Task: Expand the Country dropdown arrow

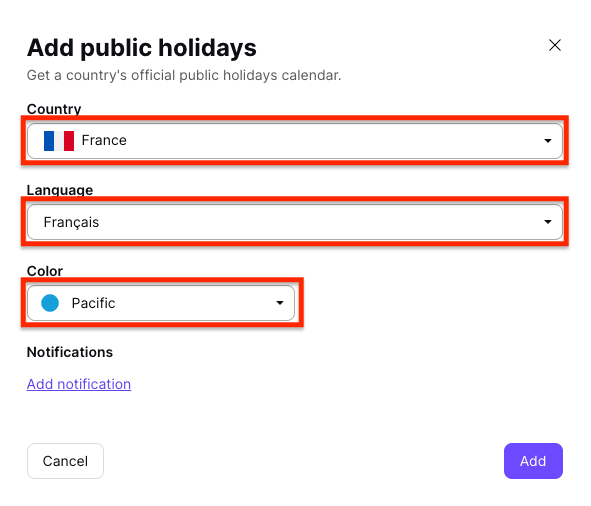Action: point(547,141)
